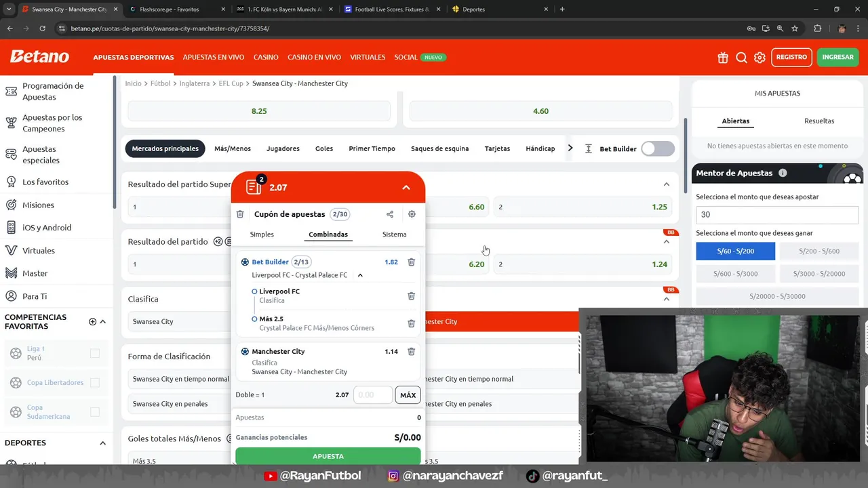Open Casino en Vivo in top menu
Screen dimensions: 868x488
pos(314,58)
